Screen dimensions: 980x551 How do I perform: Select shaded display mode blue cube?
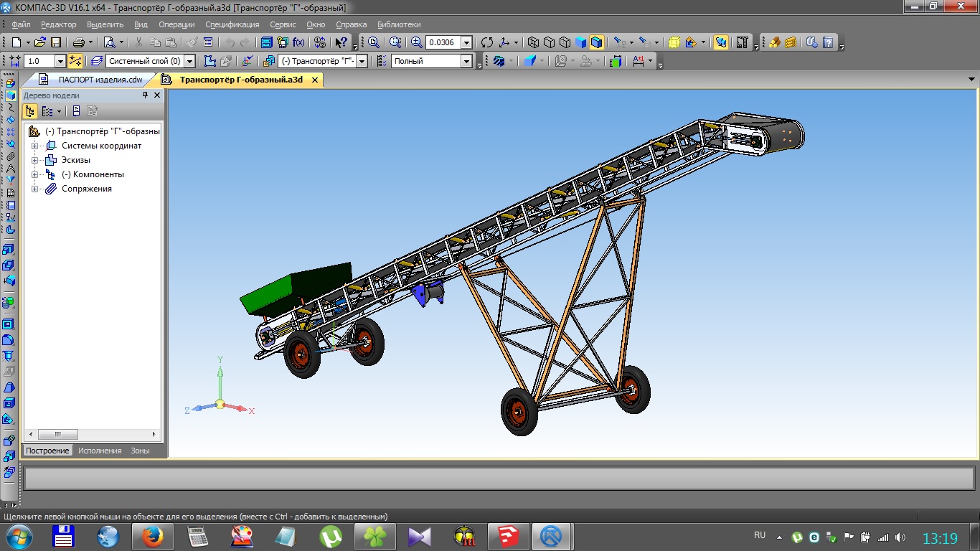[x=581, y=42]
